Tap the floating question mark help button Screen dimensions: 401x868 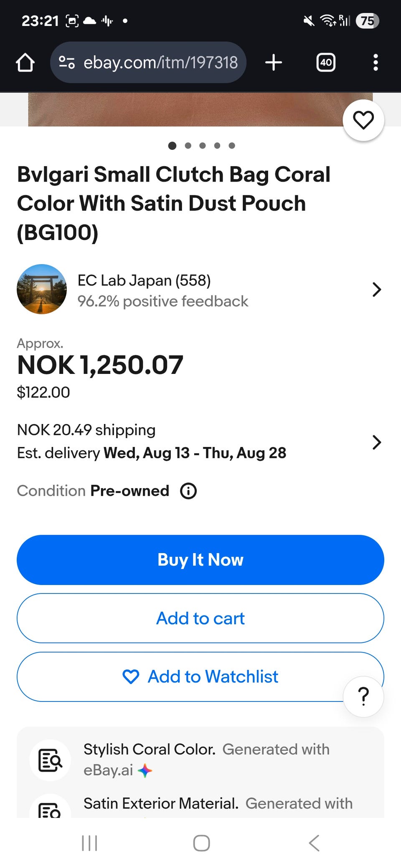(363, 696)
